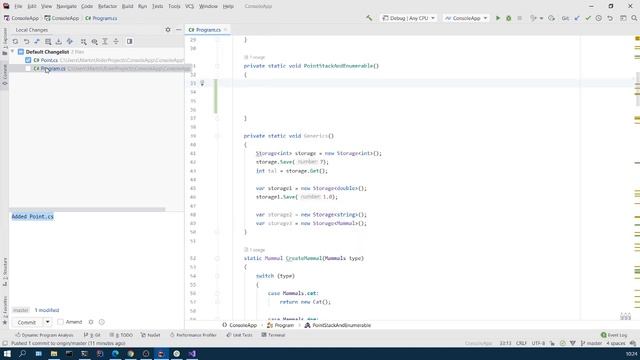Screen dimensions: 640x360
Task: Open Microsoft Edge from the taskbar
Action: click(115, 353)
